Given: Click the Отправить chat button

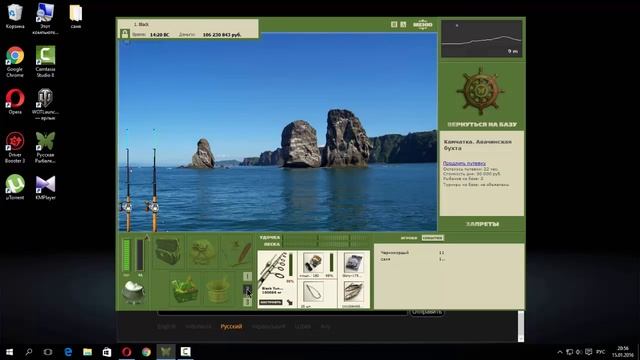Looking at the screenshot, I should tap(427, 312).
